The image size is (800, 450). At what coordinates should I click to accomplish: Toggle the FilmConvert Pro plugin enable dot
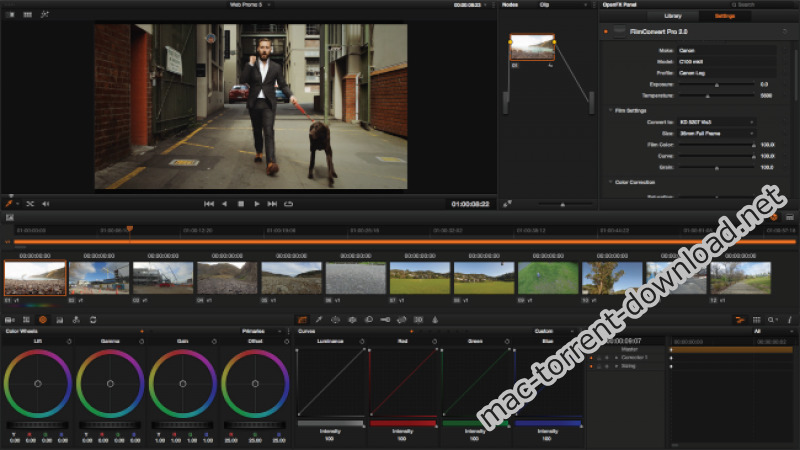pyautogui.click(x=606, y=32)
